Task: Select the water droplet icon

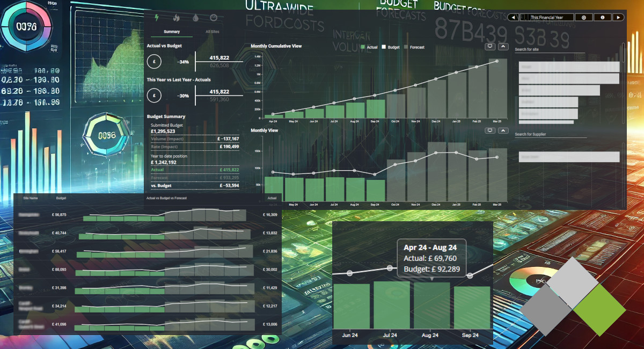Action: pyautogui.click(x=195, y=17)
